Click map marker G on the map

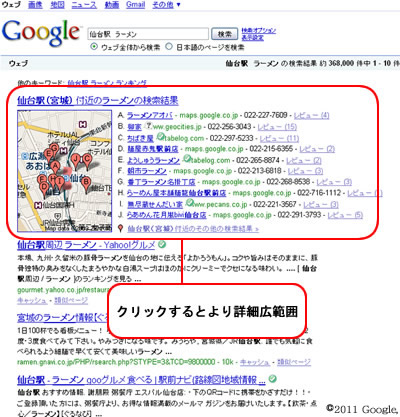pos(54,149)
